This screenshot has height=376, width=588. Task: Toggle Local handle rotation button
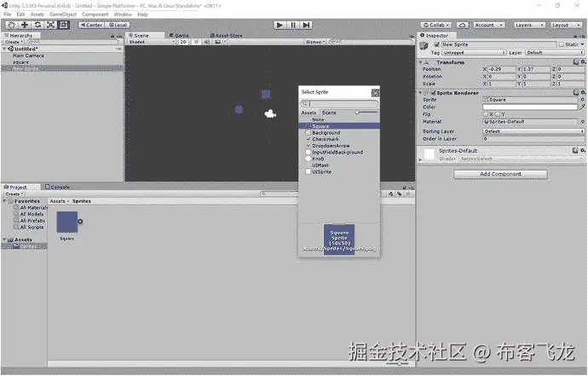118,25
